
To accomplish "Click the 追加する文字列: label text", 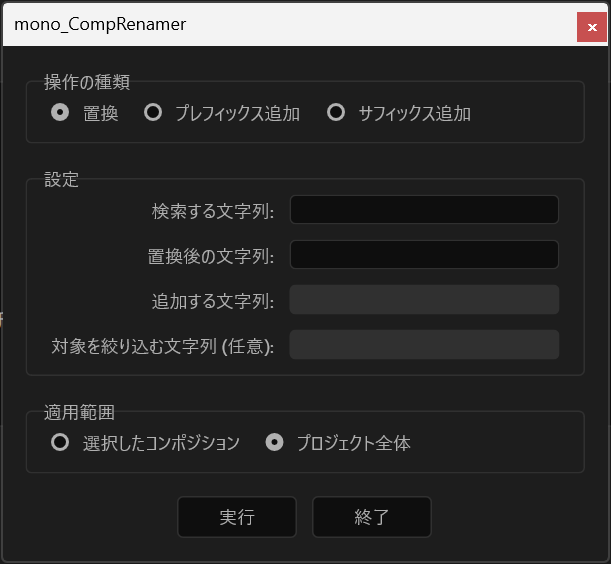I will (x=212, y=301).
